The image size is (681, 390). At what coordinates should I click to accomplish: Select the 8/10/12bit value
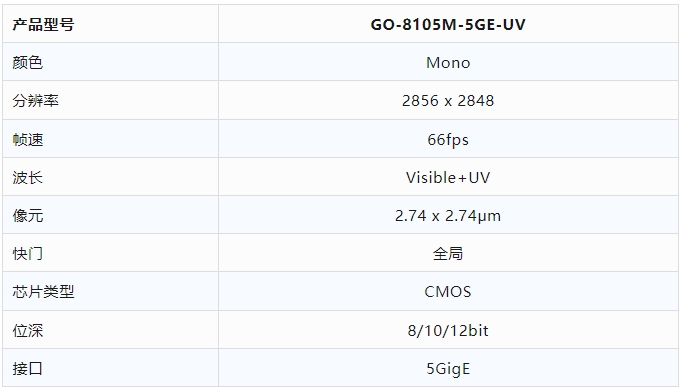tap(448, 331)
